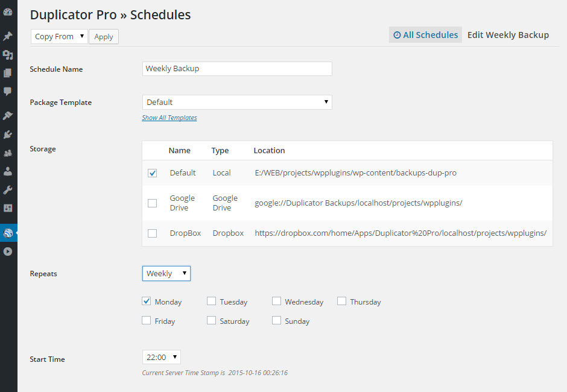Open the Media library sidebar icon
567x392 pixels.
point(8,55)
